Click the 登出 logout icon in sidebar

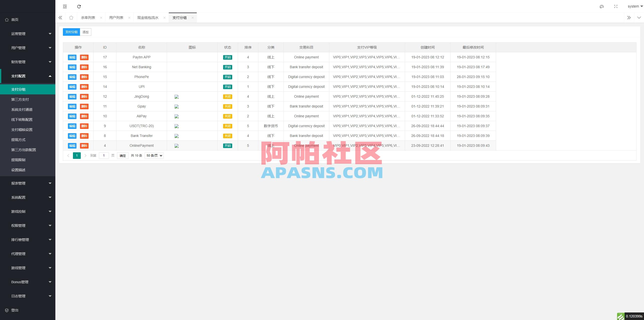tap(7, 310)
